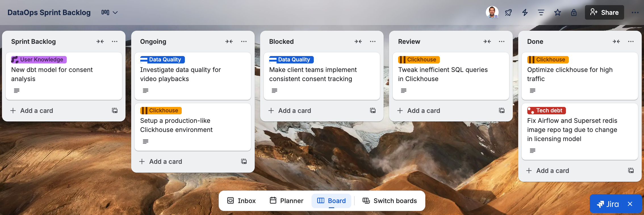The width and height of the screenshot is (644, 215).
Task: Switch to the Inbox tab
Action: click(241, 201)
